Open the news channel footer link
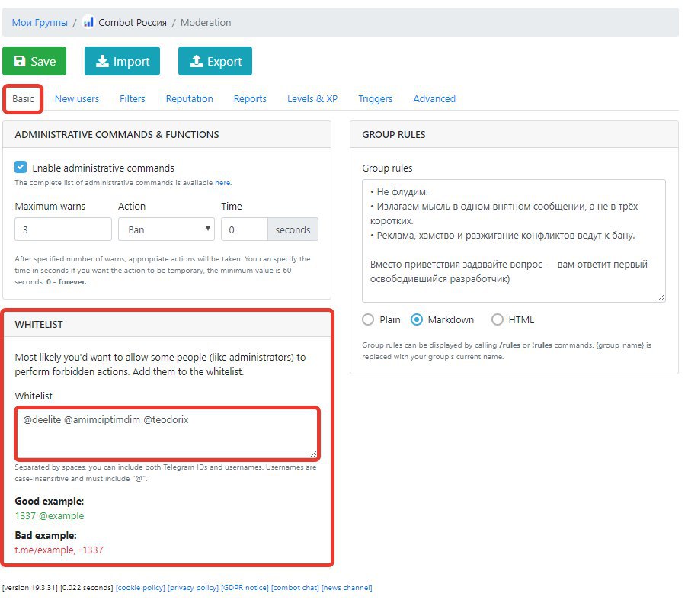 point(347,588)
